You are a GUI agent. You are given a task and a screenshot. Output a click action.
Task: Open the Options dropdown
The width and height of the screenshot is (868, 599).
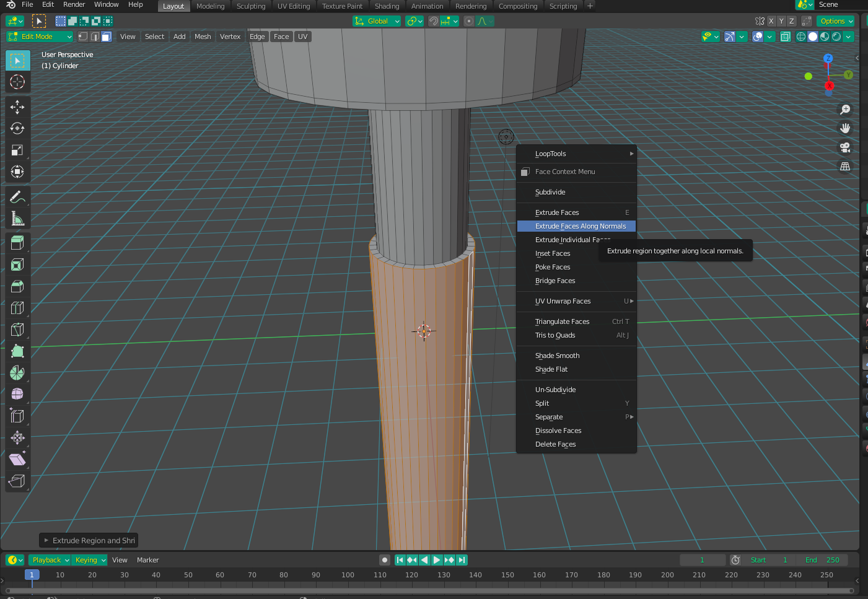(836, 21)
